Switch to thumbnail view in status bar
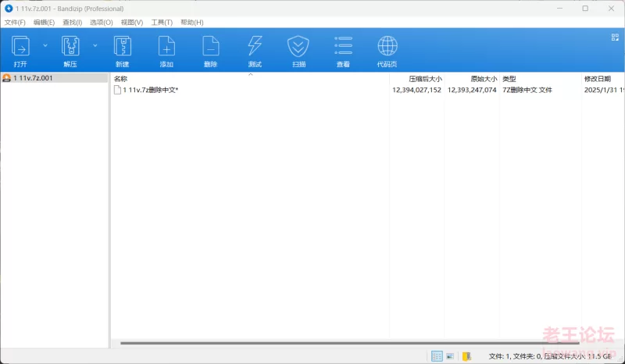 tap(451, 356)
